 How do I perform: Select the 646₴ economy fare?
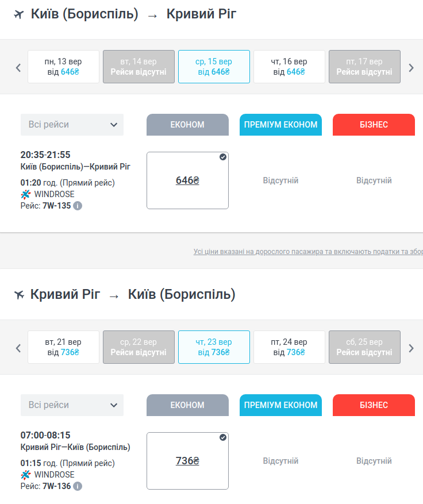pyautogui.click(x=187, y=180)
